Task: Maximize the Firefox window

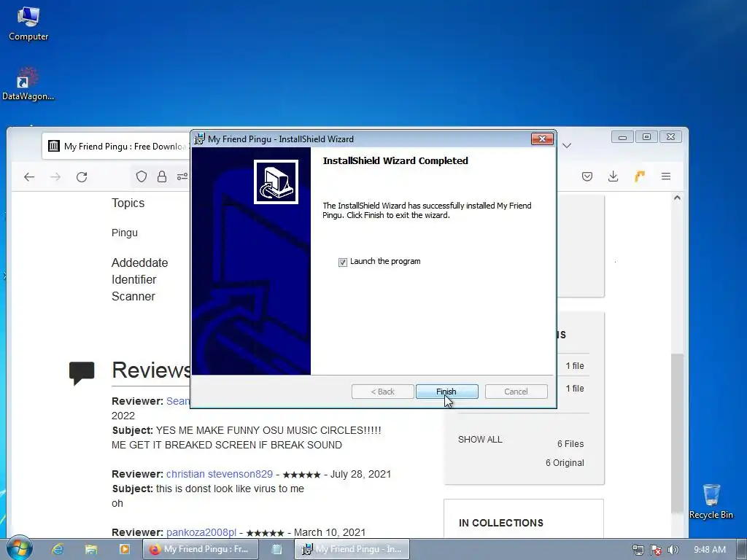Action: [x=646, y=137]
